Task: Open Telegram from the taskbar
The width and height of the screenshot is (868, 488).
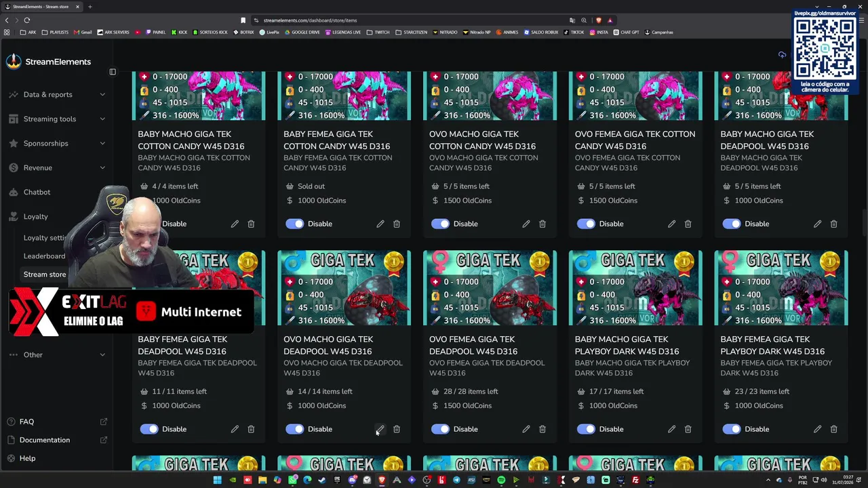Action: coord(456,480)
